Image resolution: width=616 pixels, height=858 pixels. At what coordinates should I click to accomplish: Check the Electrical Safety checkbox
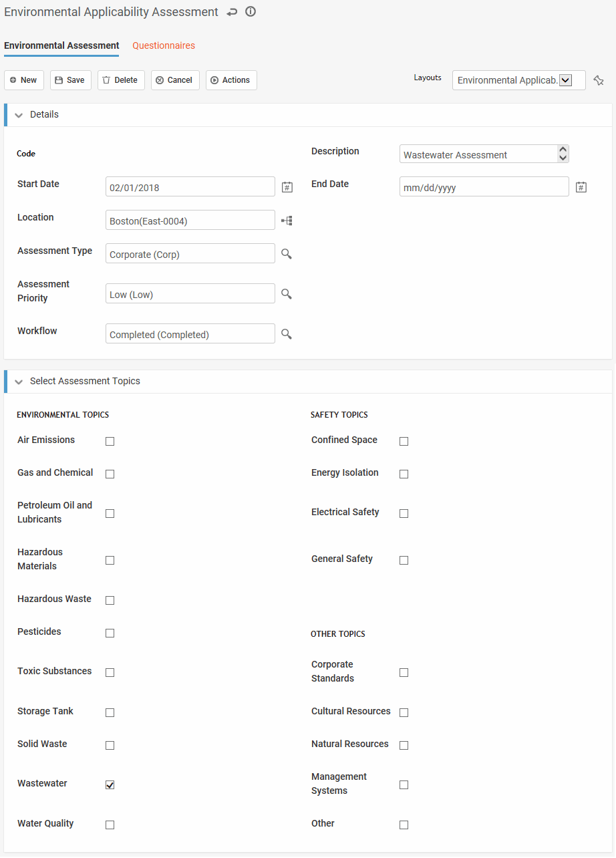[x=404, y=513]
